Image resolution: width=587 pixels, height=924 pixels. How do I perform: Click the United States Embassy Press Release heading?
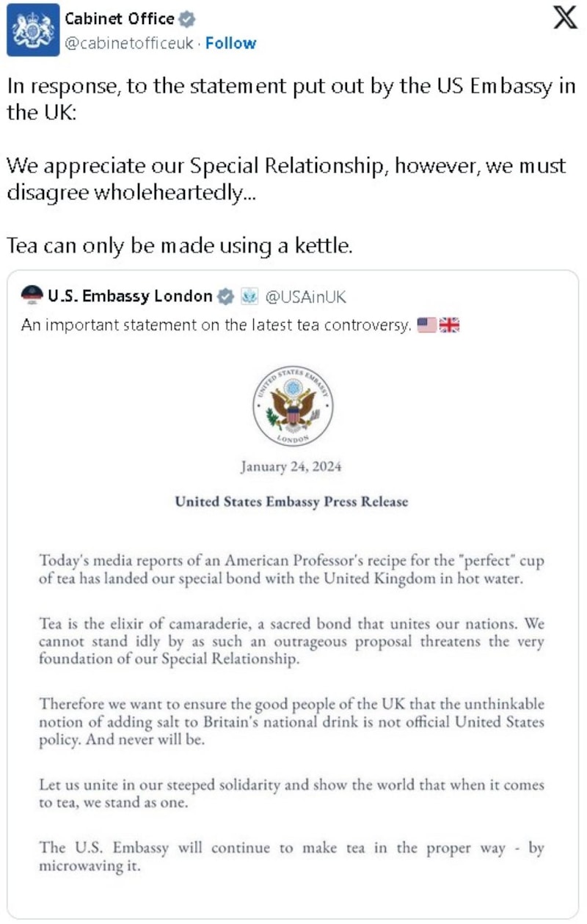pyautogui.click(x=291, y=502)
